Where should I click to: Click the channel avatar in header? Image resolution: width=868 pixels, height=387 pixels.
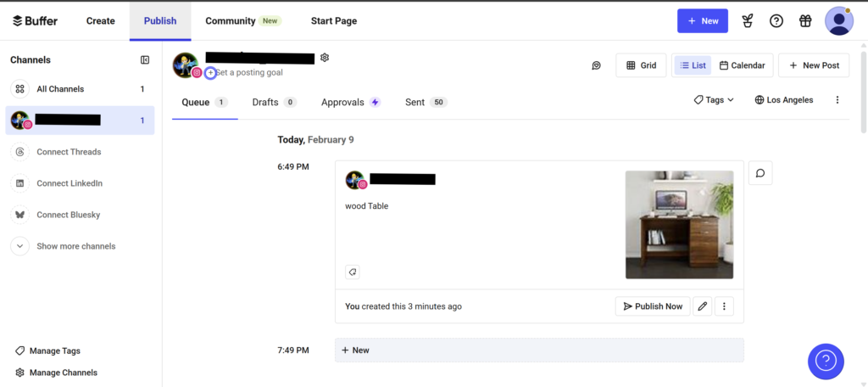click(x=186, y=65)
